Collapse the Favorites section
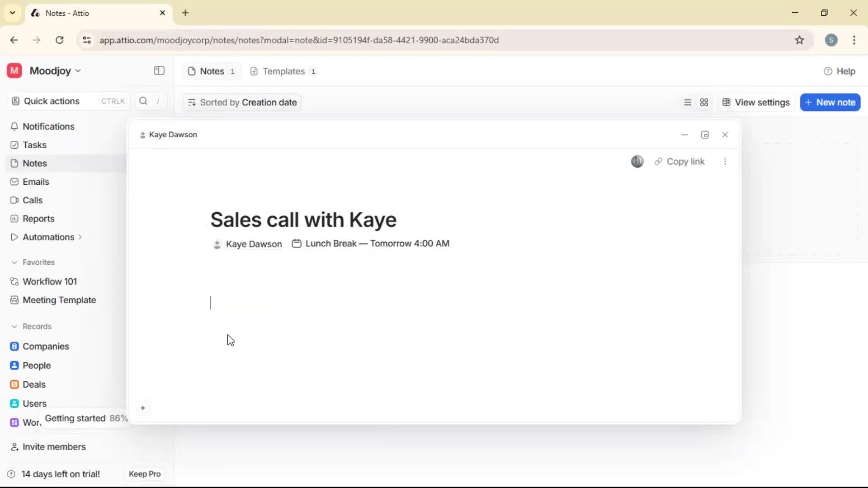Image resolution: width=868 pixels, height=488 pixels. (x=14, y=262)
